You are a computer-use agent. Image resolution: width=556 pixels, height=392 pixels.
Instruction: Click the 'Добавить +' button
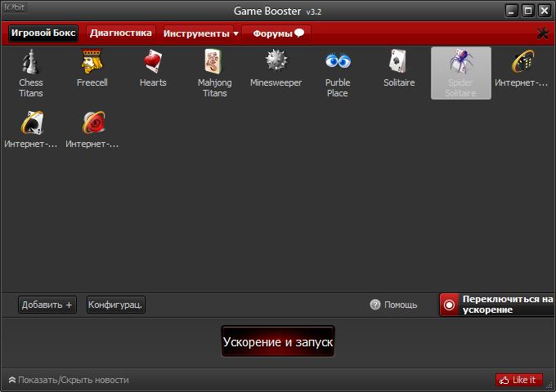(x=47, y=305)
